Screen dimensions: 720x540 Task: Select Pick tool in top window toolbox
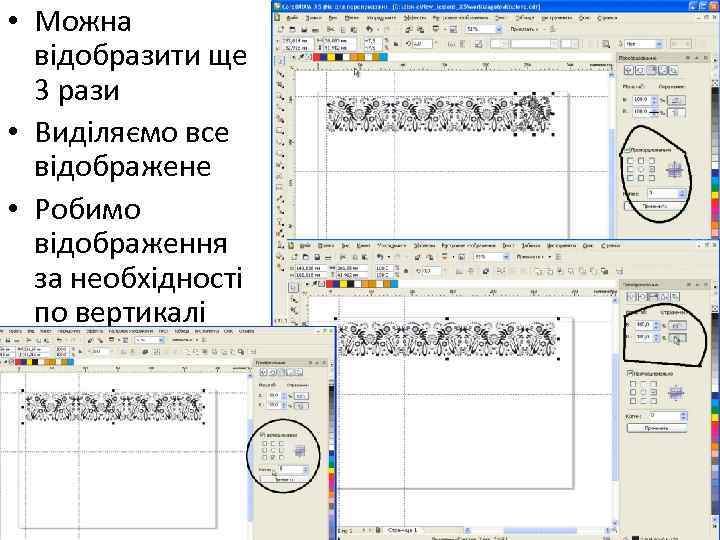(279, 60)
